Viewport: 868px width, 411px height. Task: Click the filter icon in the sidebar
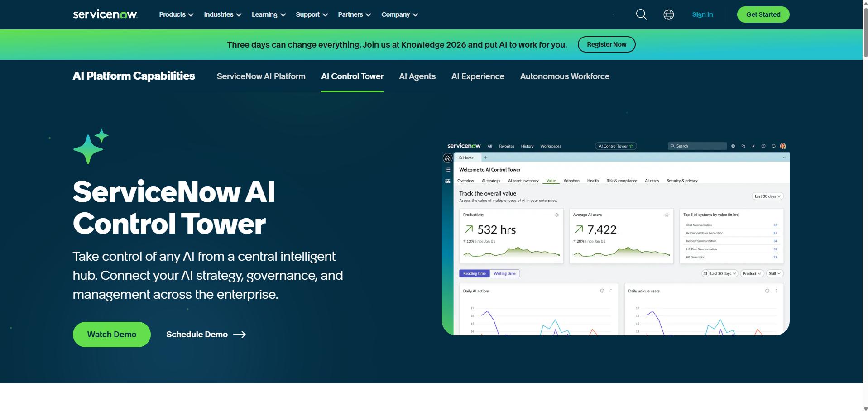[x=448, y=181]
